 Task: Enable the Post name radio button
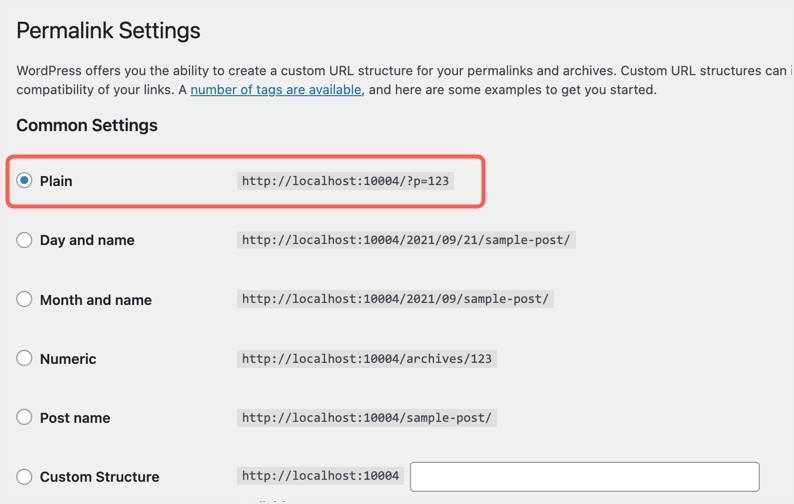pos(24,417)
